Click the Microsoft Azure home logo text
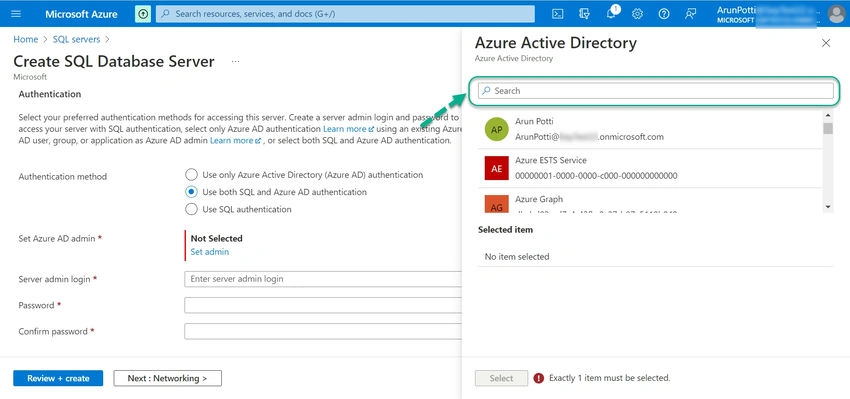Image resolution: width=850 pixels, height=399 pixels. click(x=81, y=14)
